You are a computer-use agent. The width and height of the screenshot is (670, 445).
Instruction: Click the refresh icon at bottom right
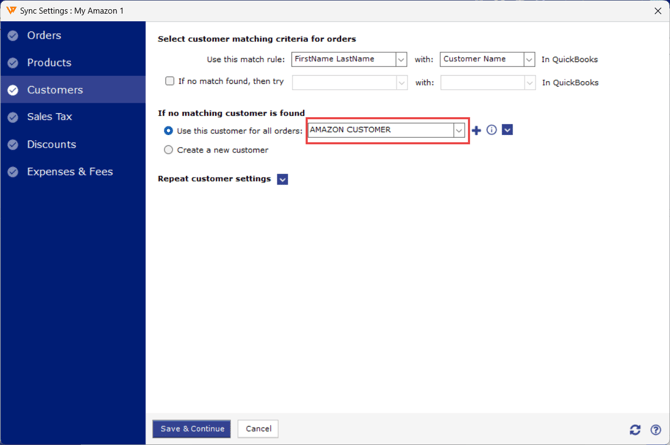pos(635,429)
